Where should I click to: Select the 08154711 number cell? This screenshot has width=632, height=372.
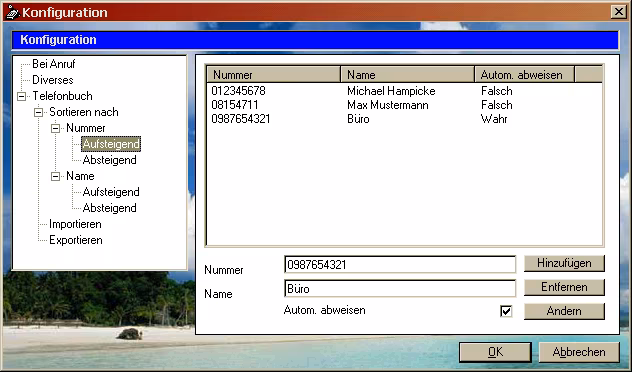click(235, 105)
